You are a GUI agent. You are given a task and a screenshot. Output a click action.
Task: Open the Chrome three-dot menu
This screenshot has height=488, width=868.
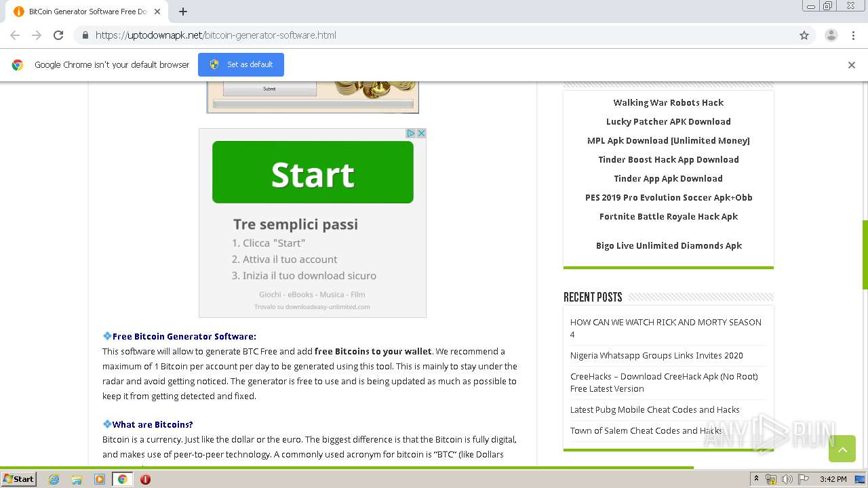pos(853,35)
